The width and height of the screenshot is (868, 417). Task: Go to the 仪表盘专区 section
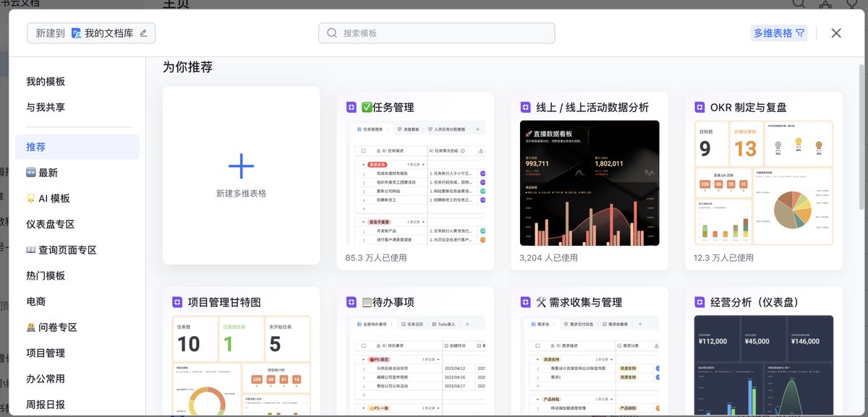(x=51, y=225)
